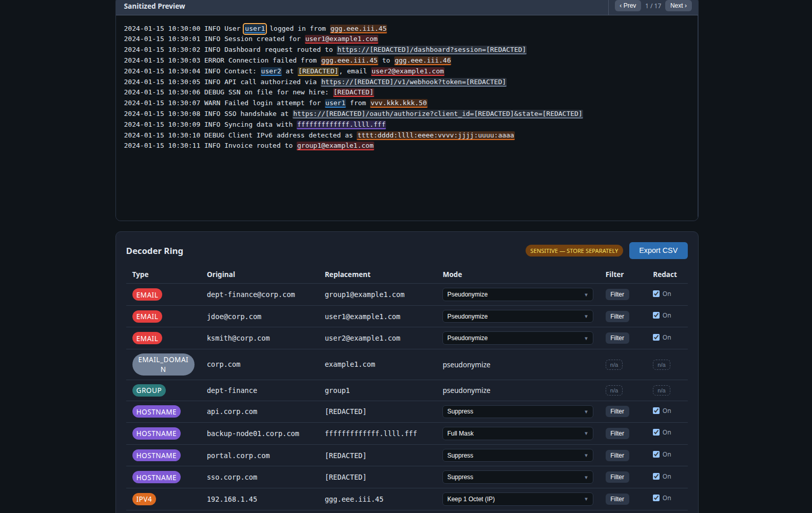
Task: Filter by ksmith@corp.com email
Action: (617, 338)
